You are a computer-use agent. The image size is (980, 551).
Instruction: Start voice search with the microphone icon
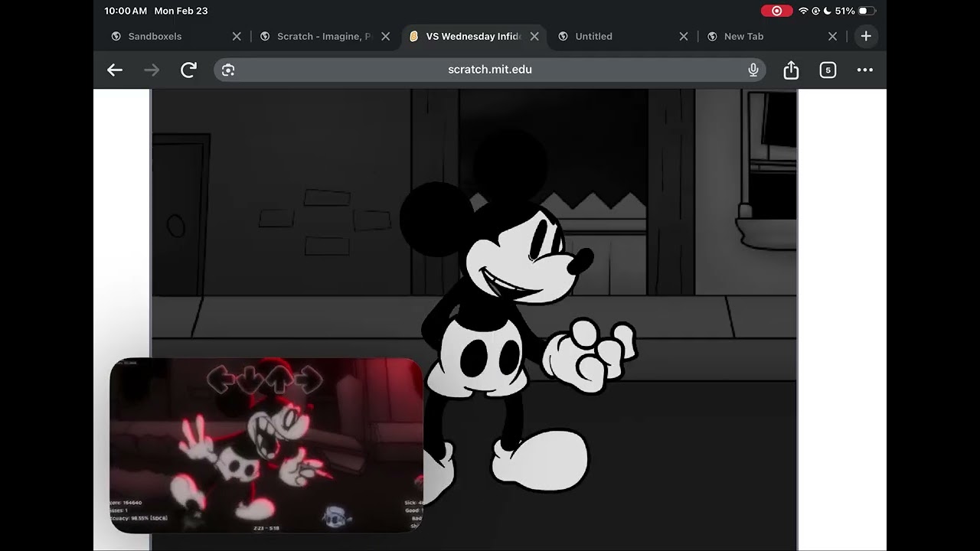click(x=753, y=70)
